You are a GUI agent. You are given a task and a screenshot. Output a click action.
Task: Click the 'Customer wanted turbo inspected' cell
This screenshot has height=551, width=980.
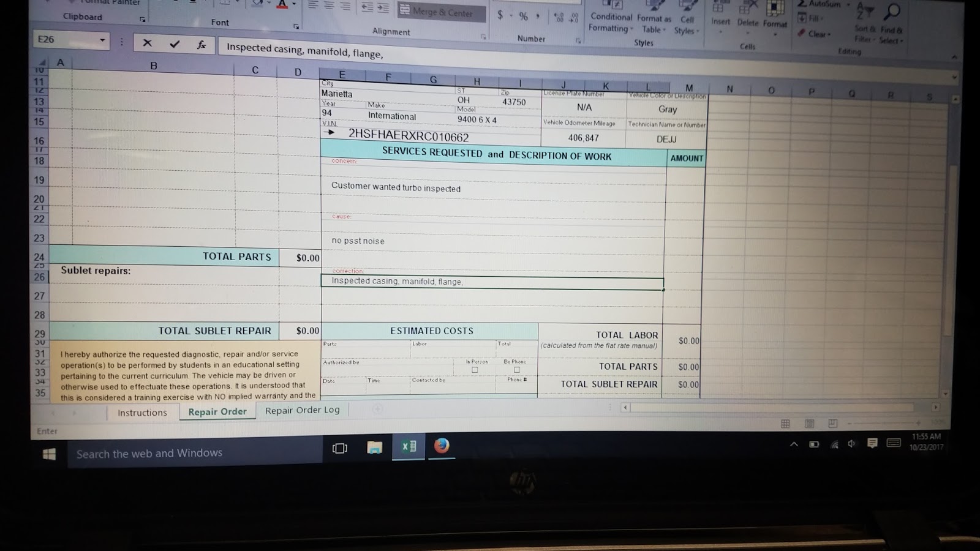[x=493, y=187]
